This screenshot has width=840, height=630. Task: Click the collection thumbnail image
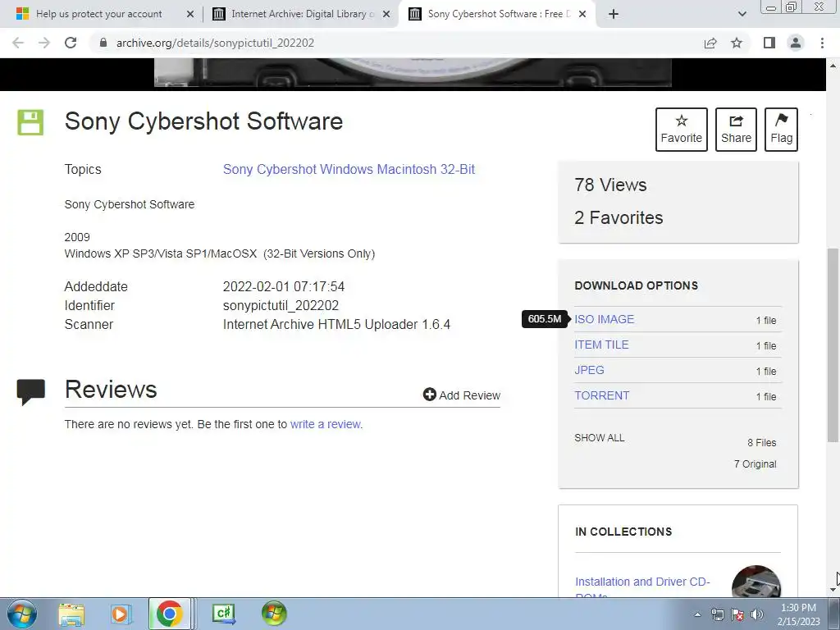click(x=756, y=582)
